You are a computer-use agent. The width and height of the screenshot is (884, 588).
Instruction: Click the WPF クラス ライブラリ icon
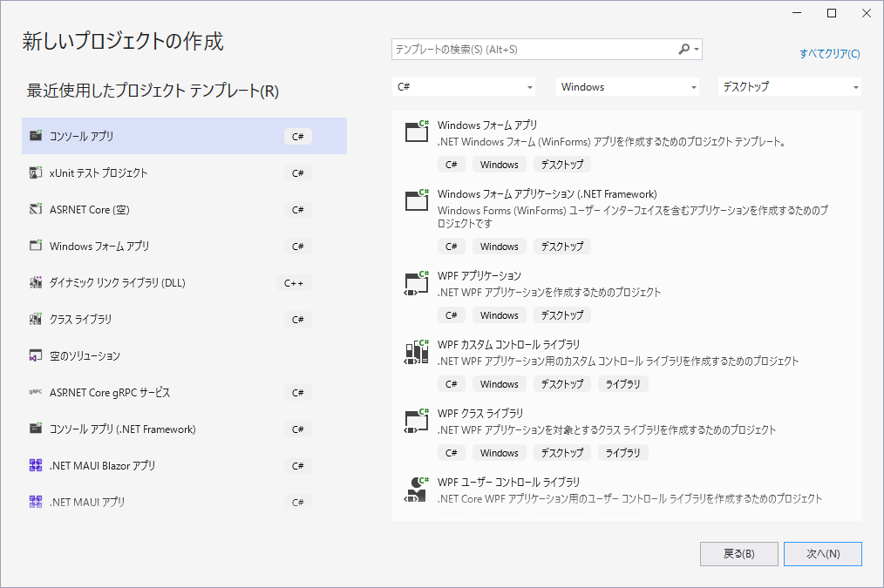coord(417,421)
